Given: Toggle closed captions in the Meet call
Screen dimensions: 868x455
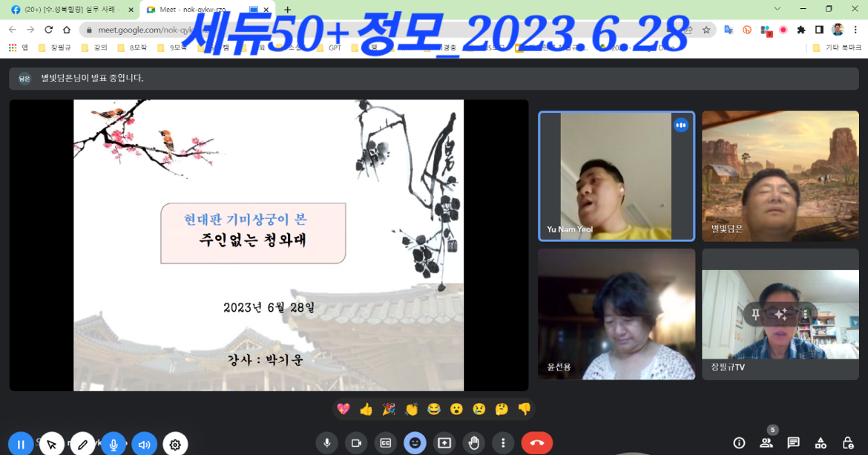Looking at the screenshot, I should (385, 442).
